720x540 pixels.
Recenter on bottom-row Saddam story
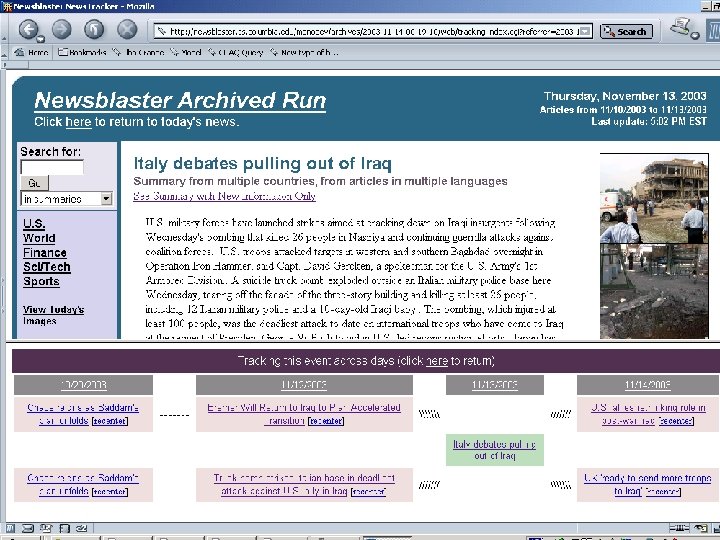click(x=109, y=492)
